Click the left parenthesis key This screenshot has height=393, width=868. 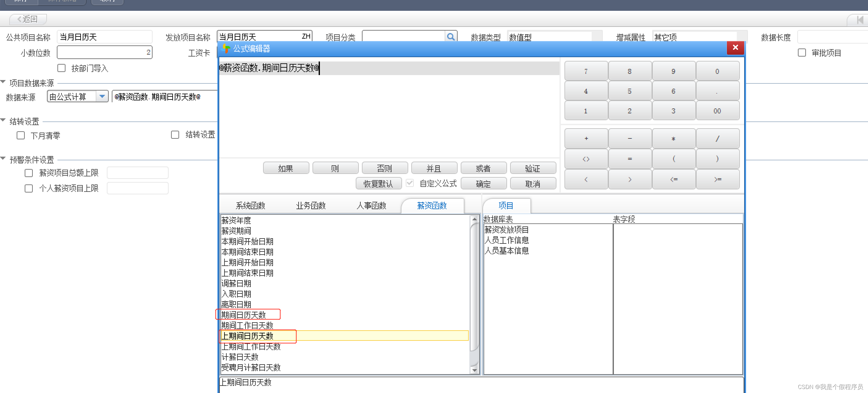coord(673,159)
